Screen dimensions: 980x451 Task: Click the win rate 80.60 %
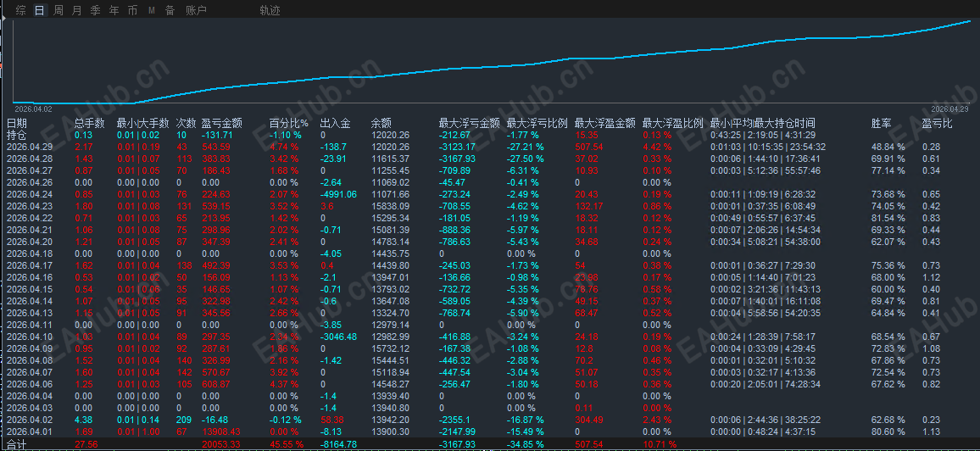click(x=888, y=432)
